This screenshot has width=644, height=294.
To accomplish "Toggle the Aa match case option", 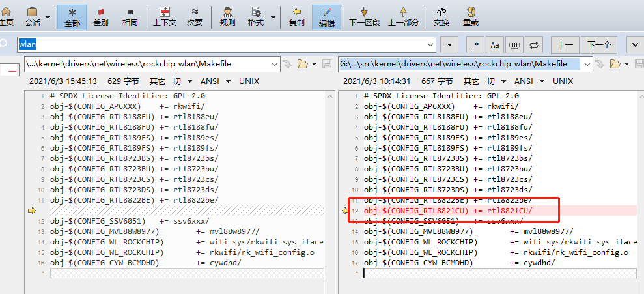I will point(495,44).
